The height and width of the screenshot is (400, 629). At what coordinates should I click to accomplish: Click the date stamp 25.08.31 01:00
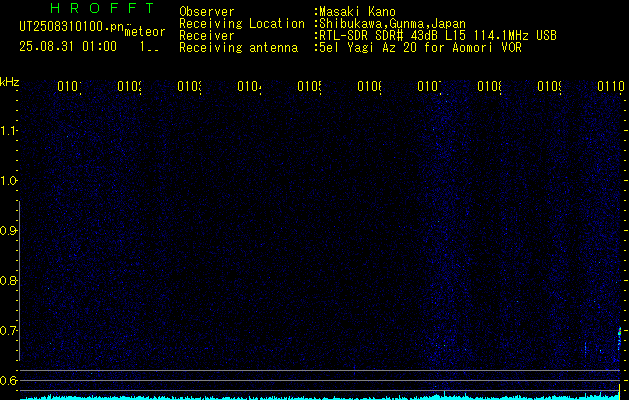click(68, 47)
